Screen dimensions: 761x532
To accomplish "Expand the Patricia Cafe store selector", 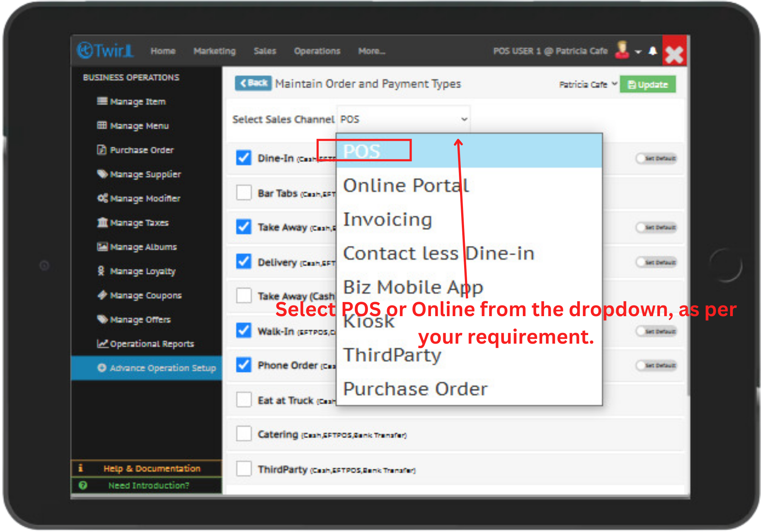I will click(586, 84).
